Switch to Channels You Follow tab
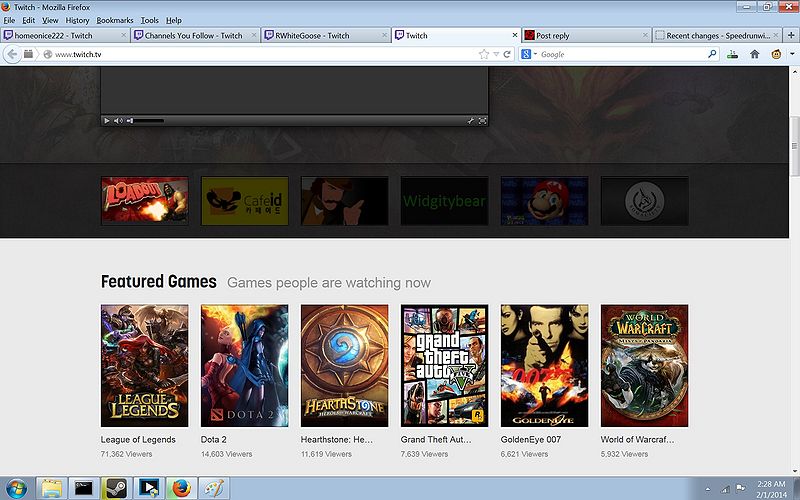Viewport: 800px width, 500px height. click(193, 35)
